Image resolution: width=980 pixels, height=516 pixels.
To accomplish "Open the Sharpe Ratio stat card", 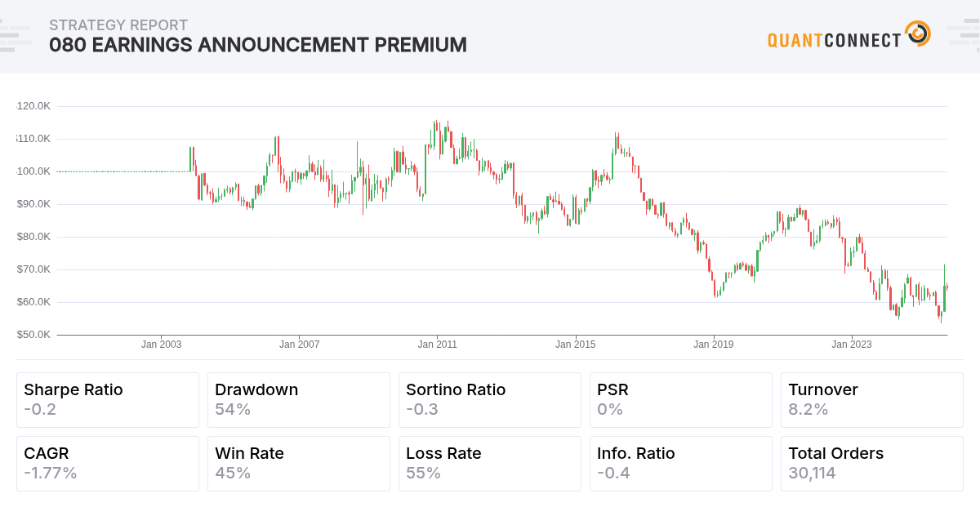I will pos(108,400).
